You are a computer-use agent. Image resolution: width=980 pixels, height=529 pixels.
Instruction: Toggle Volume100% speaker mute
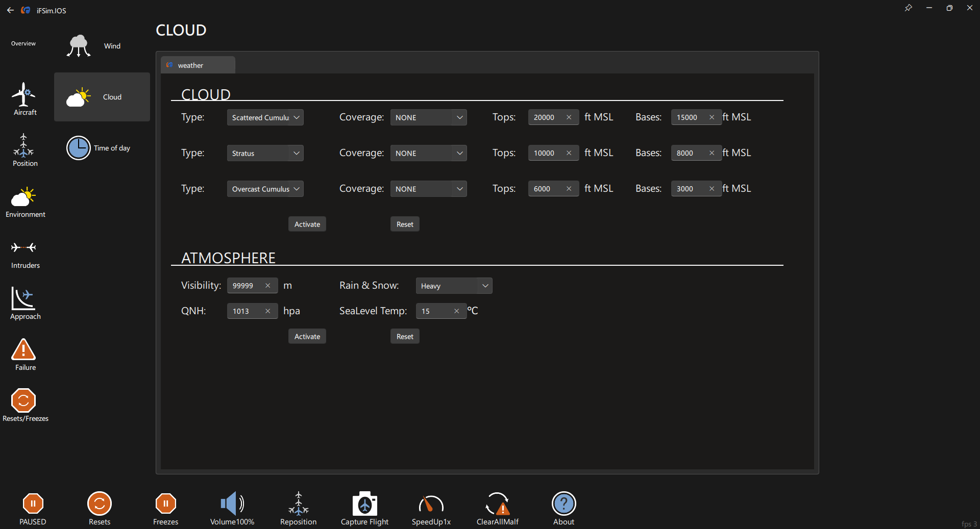232,505
